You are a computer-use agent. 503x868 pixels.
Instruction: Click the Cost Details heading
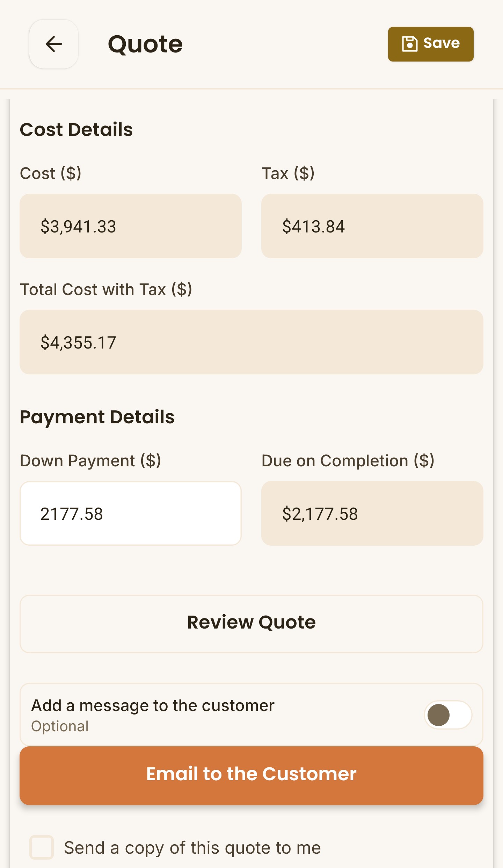76,130
